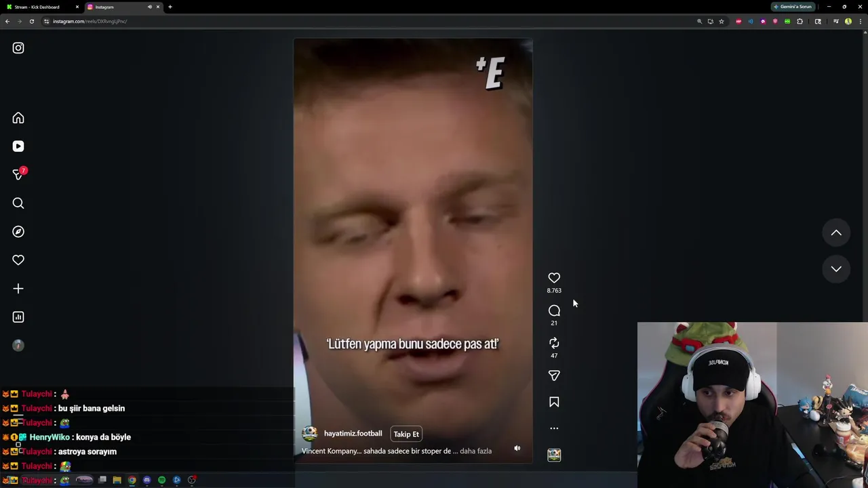Image resolution: width=868 pixels, height=488 pixels.
Task: Share the reel using the paper plane icon
Action: (554, 375)
